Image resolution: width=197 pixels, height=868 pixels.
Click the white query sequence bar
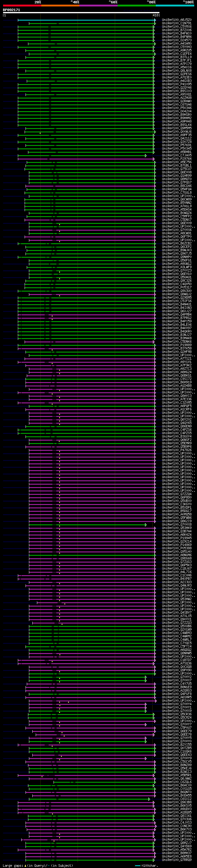click(x=81, y=13)
